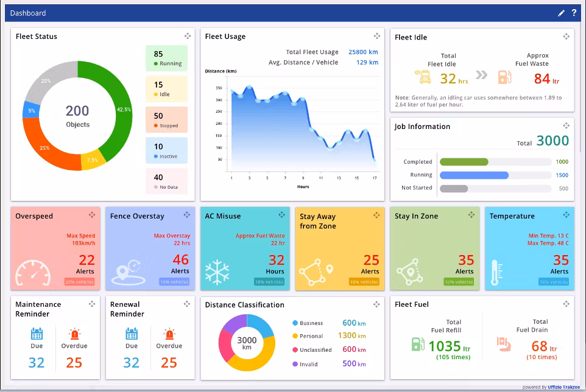This screenshot has height=392, width=586.
Task: Click the fuel pump icon beside Fuel Refill
Action: coord(418,344)
